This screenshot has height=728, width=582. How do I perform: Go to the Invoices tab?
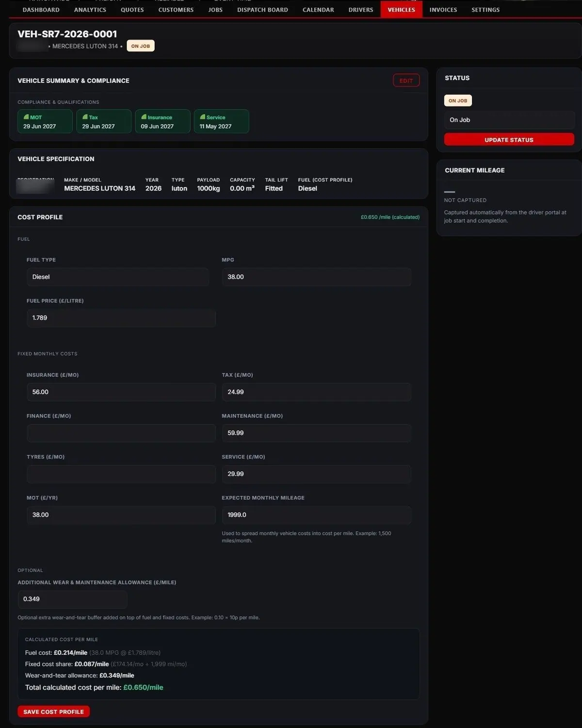443,10
